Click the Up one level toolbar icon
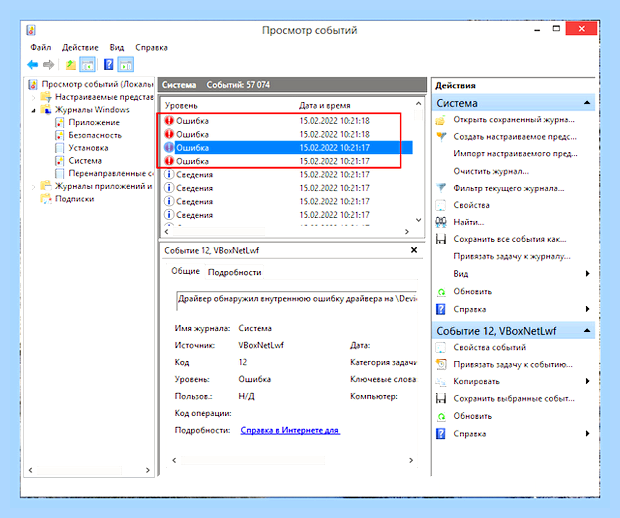Viewport: 620px width, 518px height. click(70, 64)
